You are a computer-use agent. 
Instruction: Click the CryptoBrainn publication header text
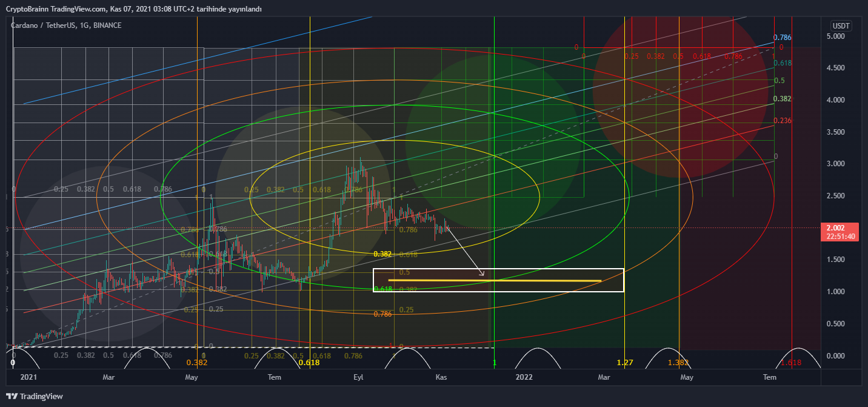(x=133, y=10)
